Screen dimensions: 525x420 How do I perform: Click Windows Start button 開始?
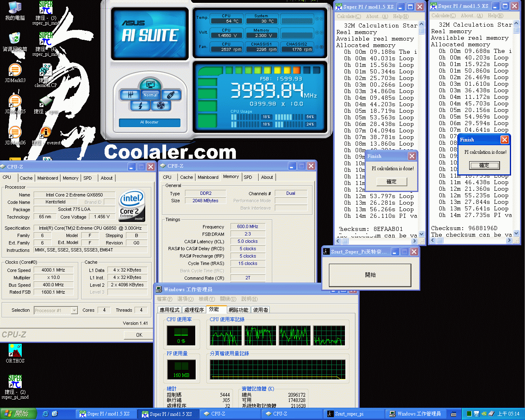[18, 414]
